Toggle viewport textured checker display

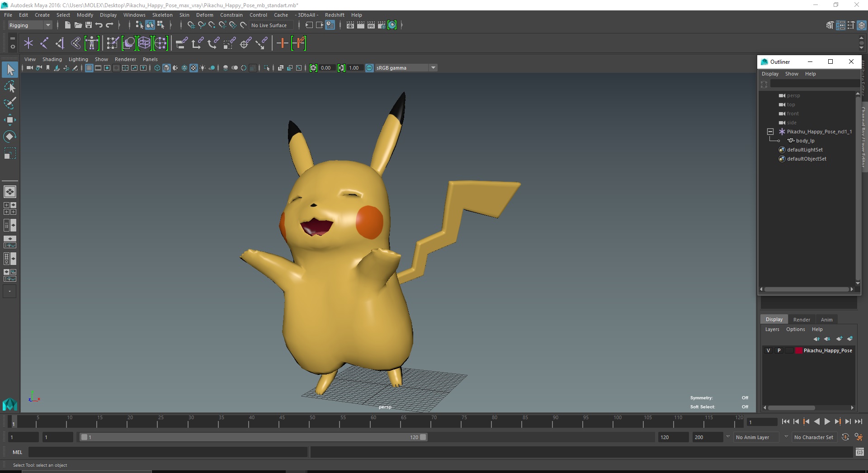pyautogui.click(x=193, y=68)
